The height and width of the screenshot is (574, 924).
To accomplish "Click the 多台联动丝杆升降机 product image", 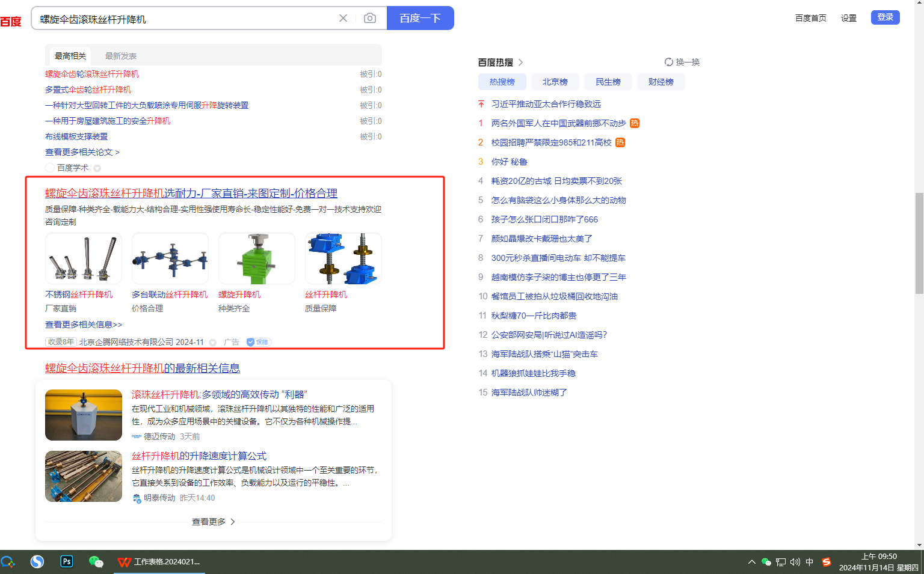I will (170, 258).
